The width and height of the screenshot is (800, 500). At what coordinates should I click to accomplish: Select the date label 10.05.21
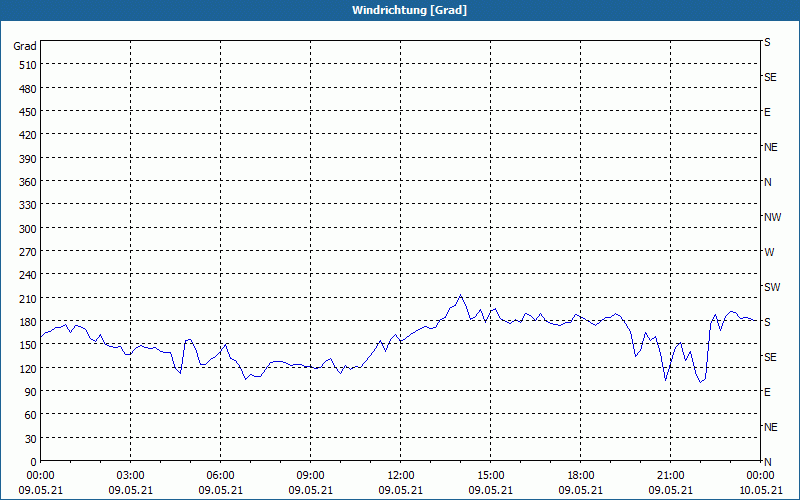[x=760, y=490]
